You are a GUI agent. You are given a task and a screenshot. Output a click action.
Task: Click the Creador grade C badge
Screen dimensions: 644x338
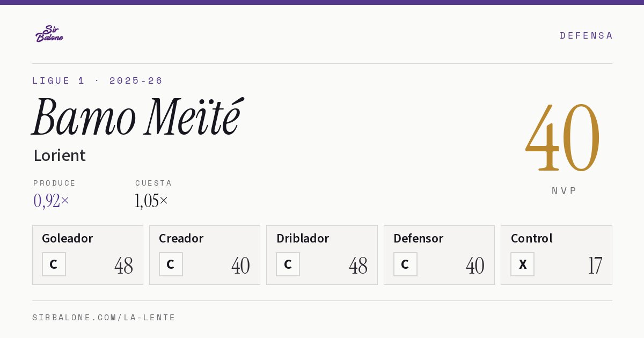(x=171, y=264)
